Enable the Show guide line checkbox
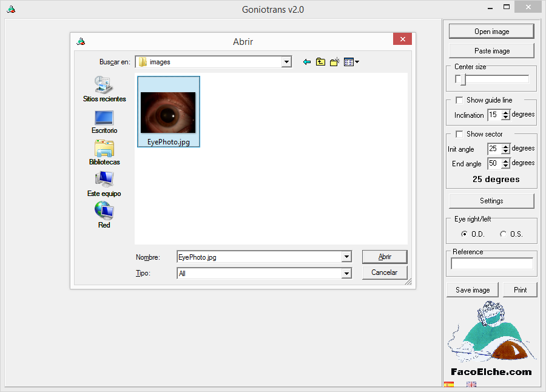Viewport: 546px width, 392px height. click(x=459, y=100)
